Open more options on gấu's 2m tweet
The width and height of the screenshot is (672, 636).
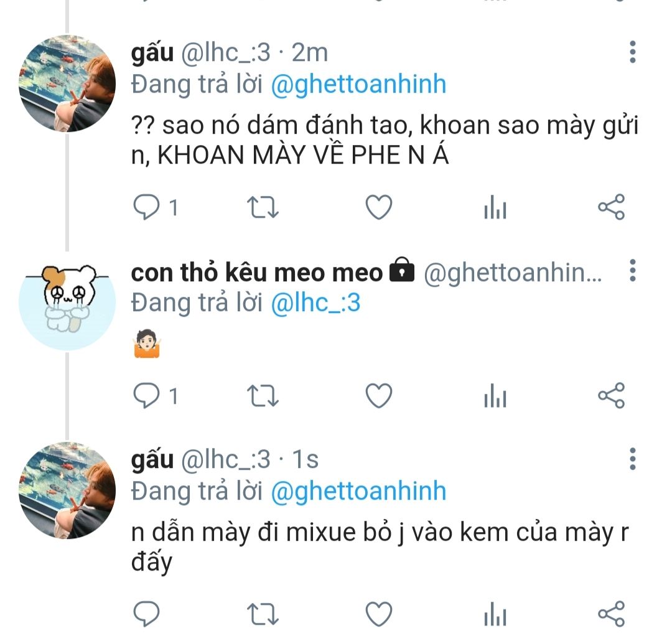[x=633, y=52]
